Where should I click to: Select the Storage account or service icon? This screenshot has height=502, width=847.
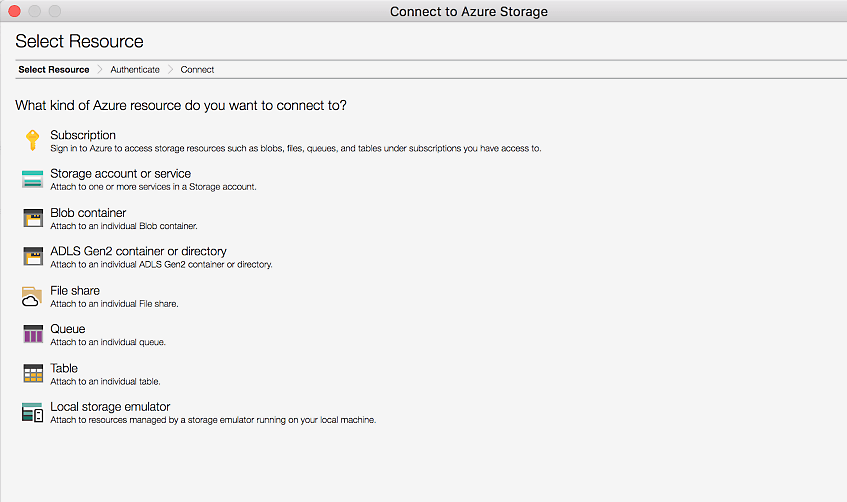point(33,179)
